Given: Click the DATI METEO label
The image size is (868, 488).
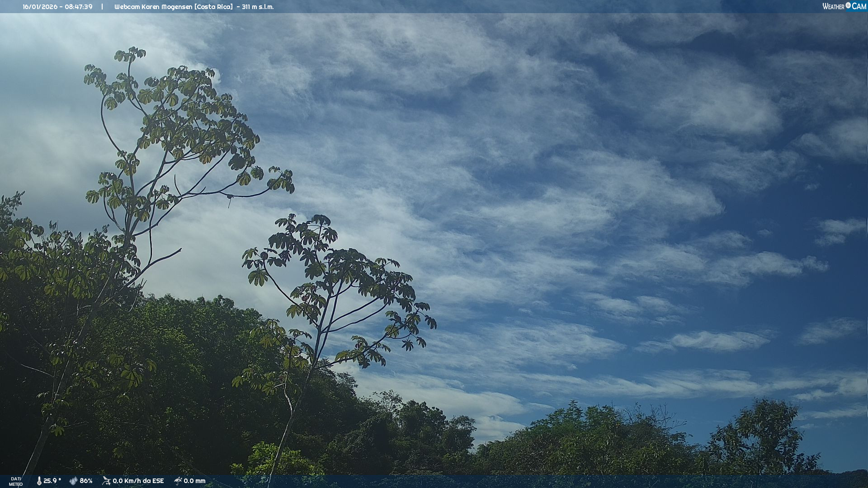Looking at the screenshot, I should 16,481.
